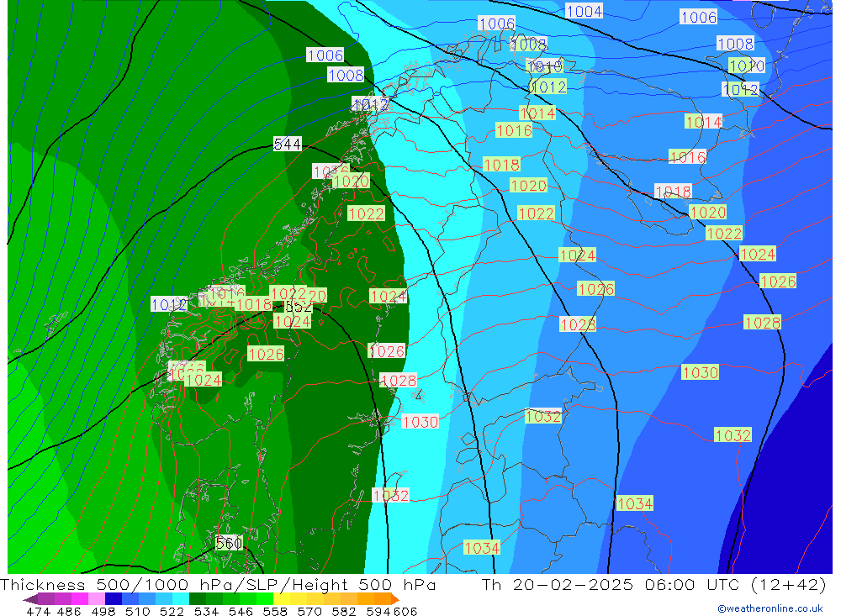Click the '1004' pressure label at map top

(x=584, y=11)
